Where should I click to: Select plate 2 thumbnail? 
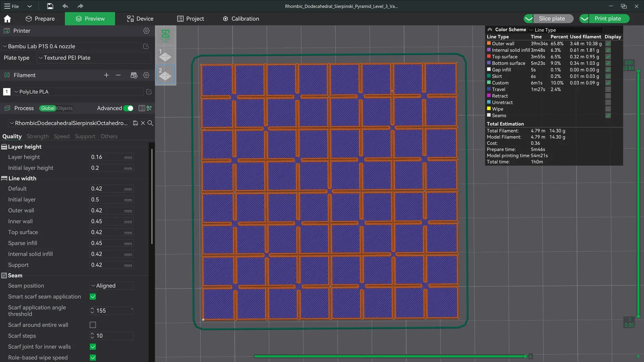click(165, 74)
